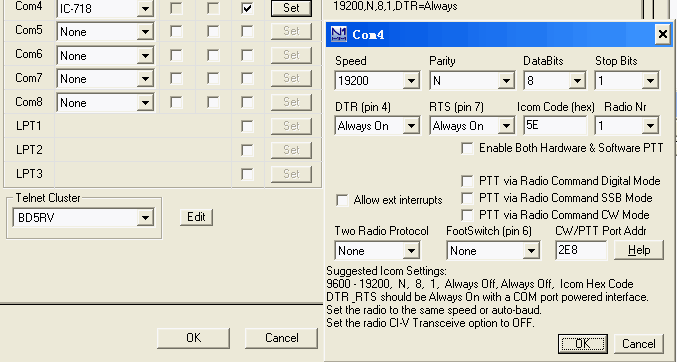Click the Com4 port label

[x=29, y=6]
